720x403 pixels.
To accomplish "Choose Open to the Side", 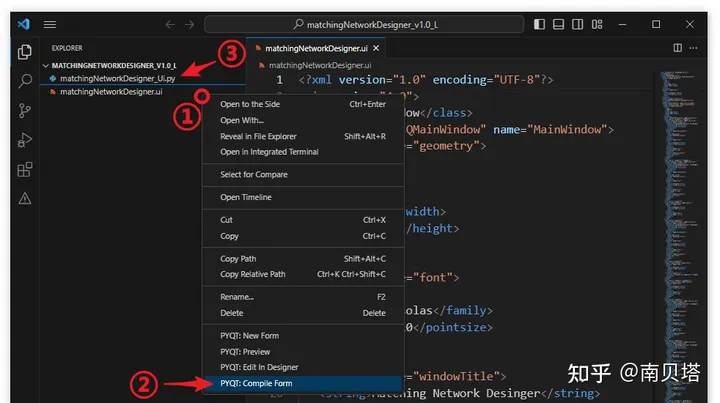I will (x=303, y=104).
